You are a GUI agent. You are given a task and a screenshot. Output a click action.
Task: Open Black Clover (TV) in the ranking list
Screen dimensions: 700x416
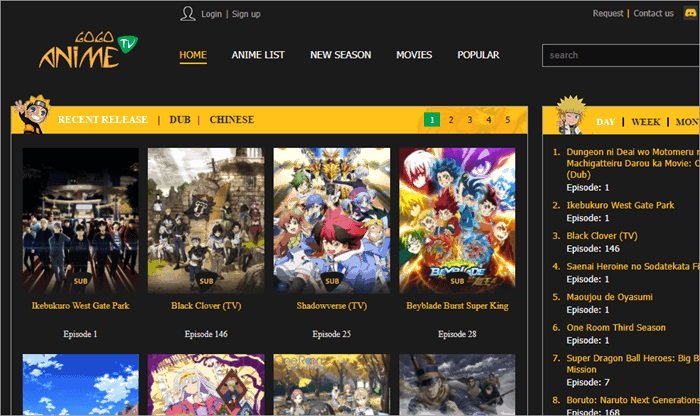pos(602,236)
